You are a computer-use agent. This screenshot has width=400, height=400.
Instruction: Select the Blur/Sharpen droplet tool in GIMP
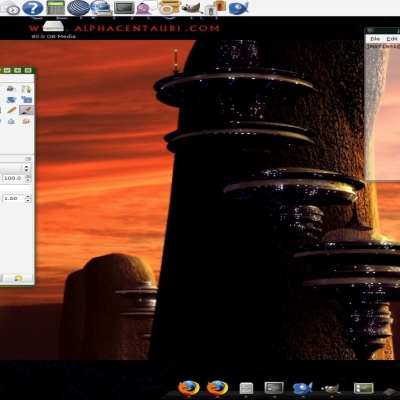[11, 121]
